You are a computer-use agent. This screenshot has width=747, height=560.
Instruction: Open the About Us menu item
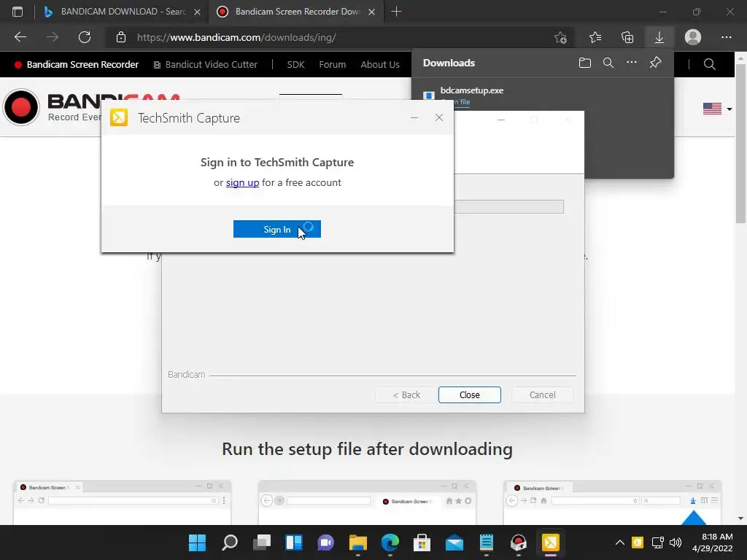379,65
